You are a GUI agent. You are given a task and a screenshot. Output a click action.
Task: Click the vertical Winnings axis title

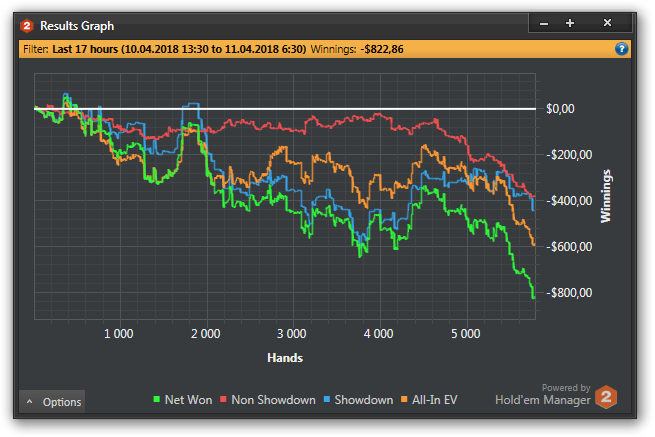(605, 196)
